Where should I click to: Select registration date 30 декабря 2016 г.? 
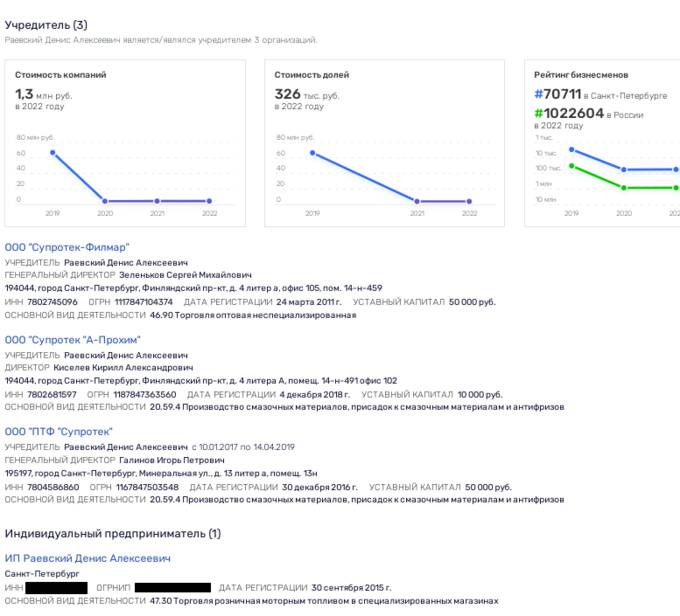pyautogui.click(x=320, y=487)
